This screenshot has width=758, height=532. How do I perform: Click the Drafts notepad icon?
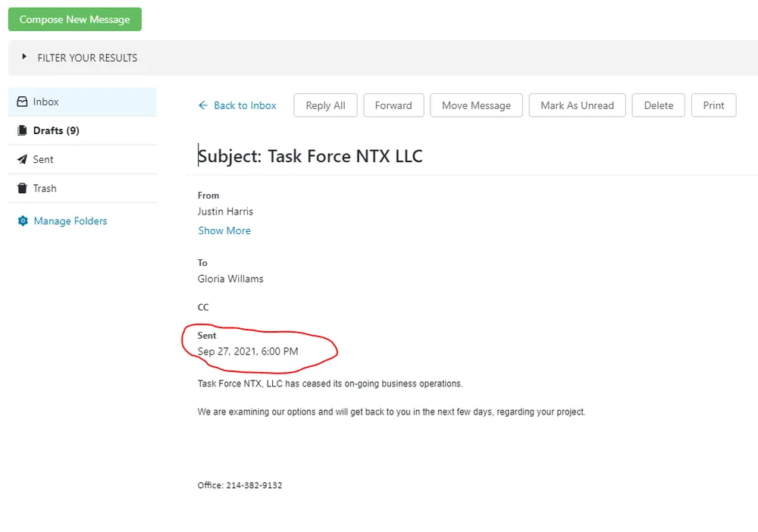(x=23, y=130)
